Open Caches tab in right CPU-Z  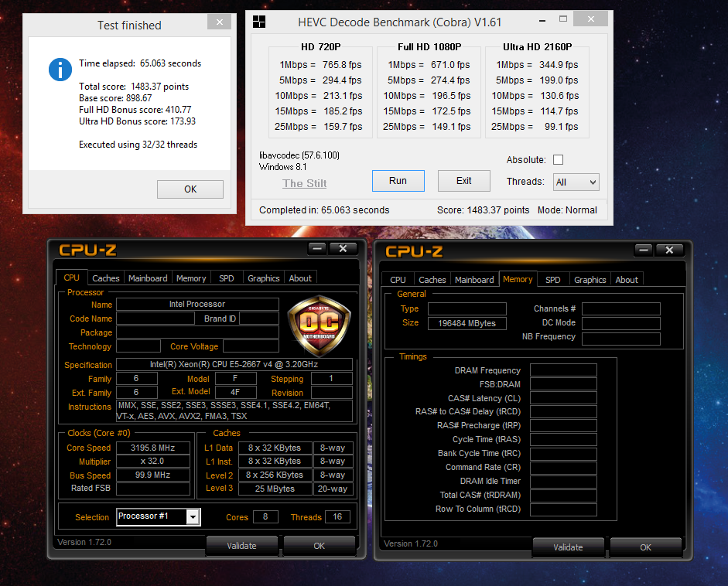pos(432,279)
